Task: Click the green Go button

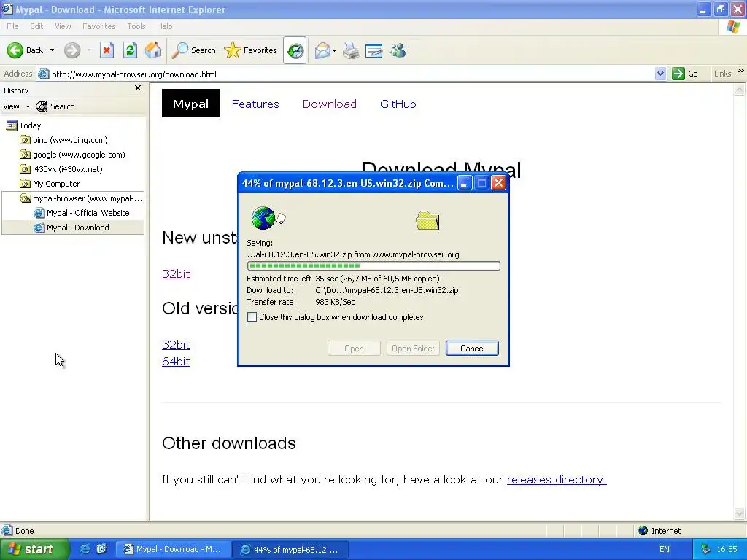Action: coord(684,74)
